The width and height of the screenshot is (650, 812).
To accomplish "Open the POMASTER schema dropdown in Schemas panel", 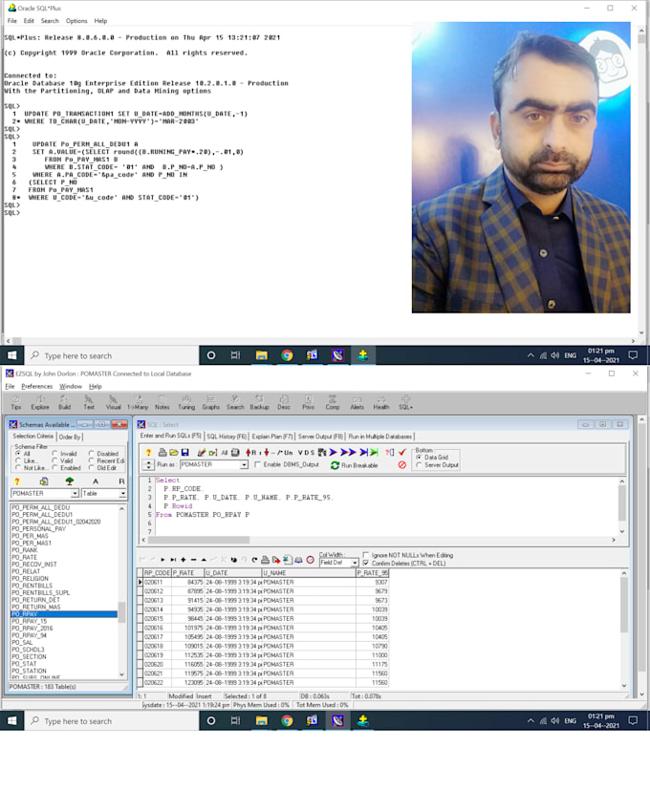I will (x=76, y=494).
